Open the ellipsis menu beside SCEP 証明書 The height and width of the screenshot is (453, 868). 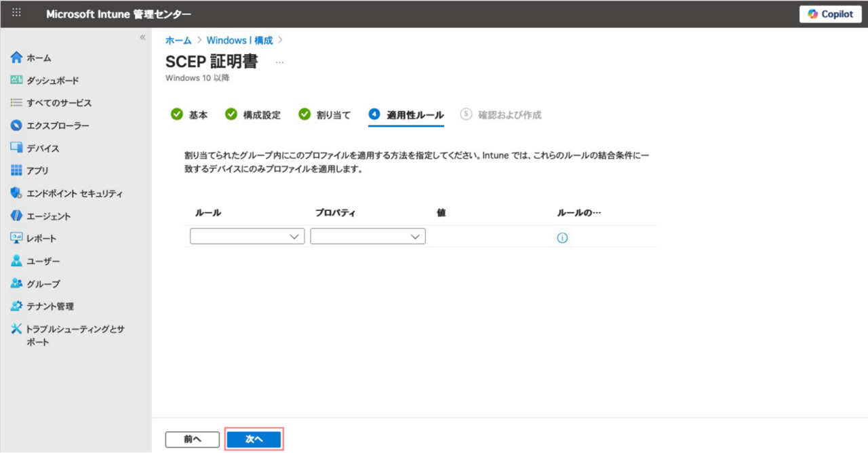point(279,62)
